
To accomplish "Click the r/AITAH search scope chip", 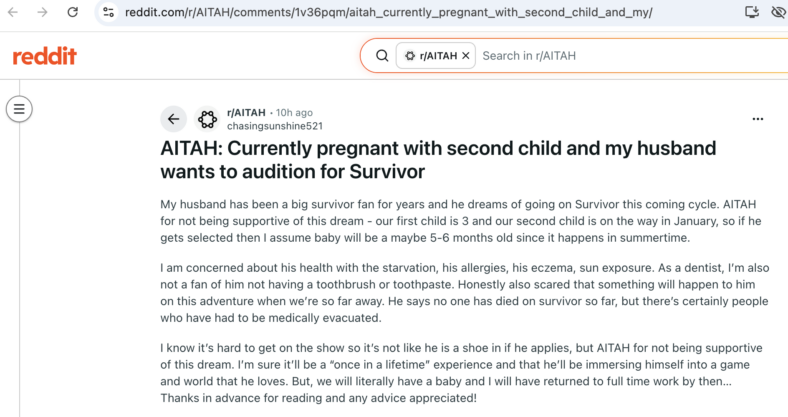I will point(435,56).
